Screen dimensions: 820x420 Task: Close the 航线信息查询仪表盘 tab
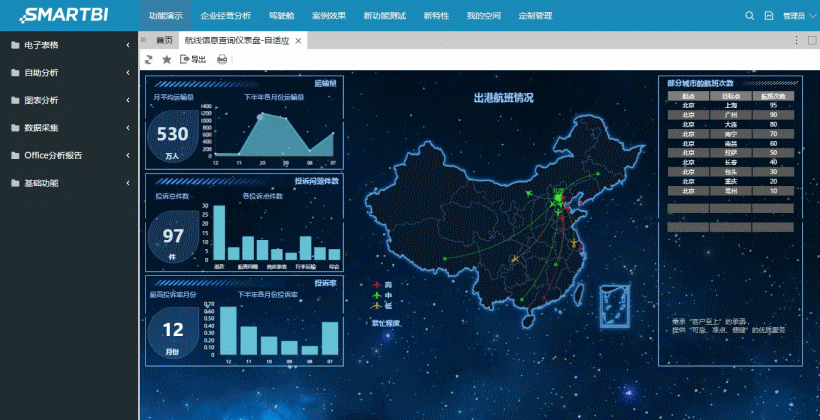point(298,41)
